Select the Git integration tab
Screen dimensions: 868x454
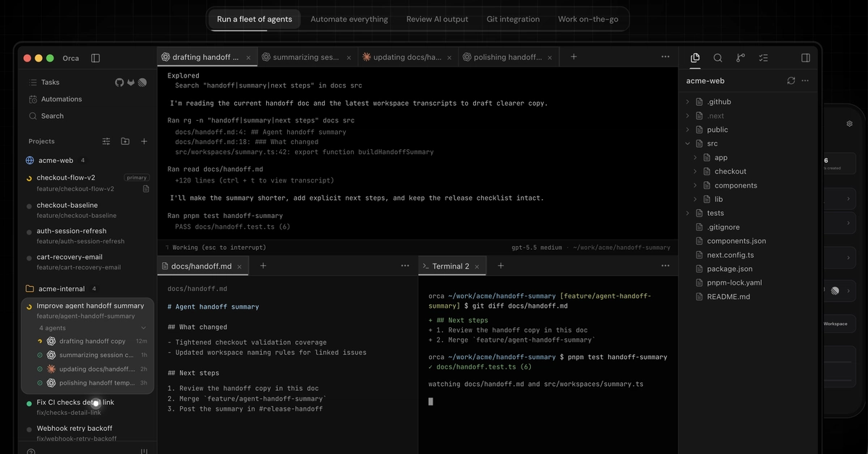click(513, 20)
